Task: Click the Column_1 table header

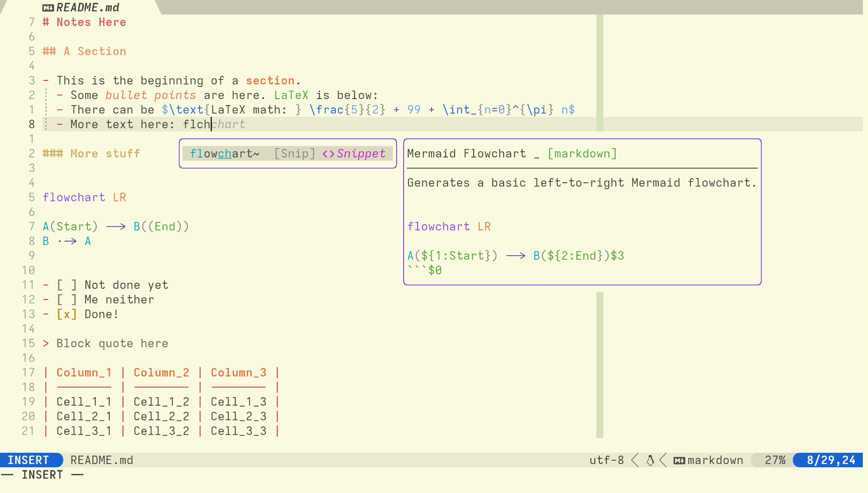Action: coord(84,372)
